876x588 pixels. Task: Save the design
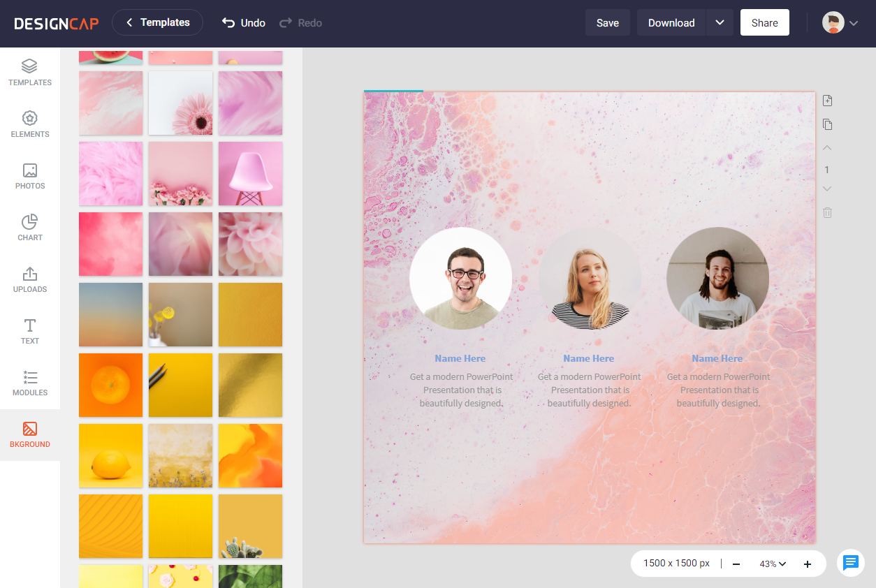pyautogui.click(x=608, y=23)
